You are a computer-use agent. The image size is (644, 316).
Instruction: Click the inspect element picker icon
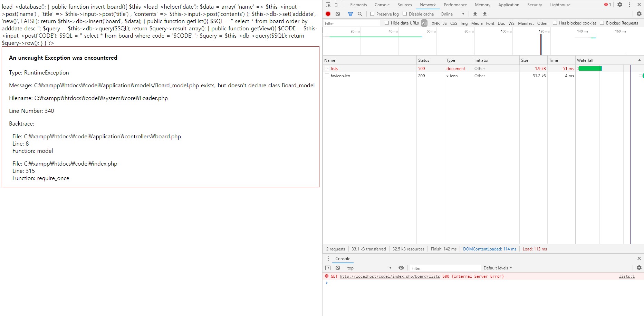[328, 5]
